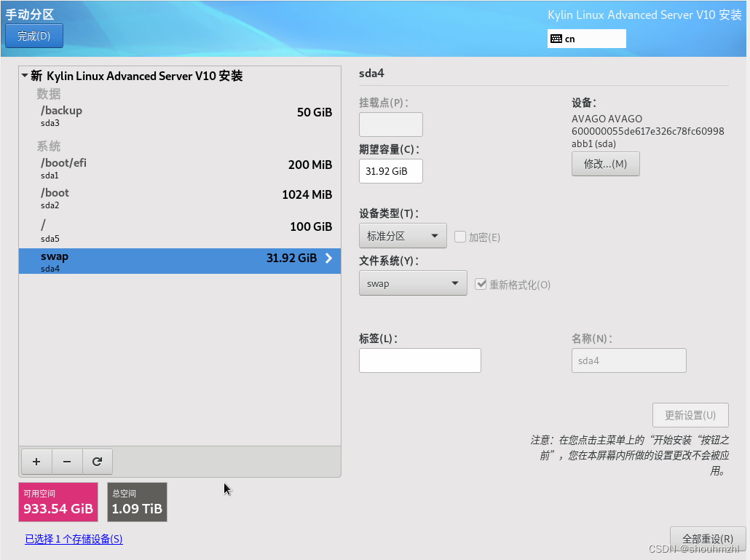Click the 可用空间 933.54 GiB box
This screenshot has width=750, height=560.
tap(58, 502)
